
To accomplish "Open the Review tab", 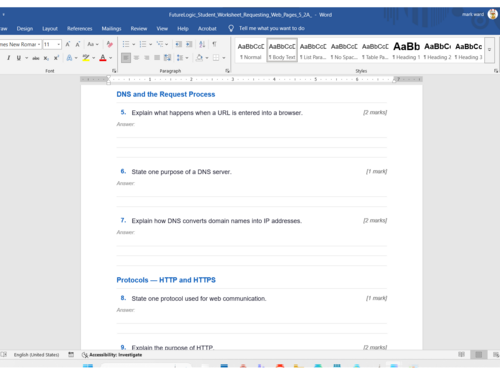I will pyautogui.click(x=139, y=29).
